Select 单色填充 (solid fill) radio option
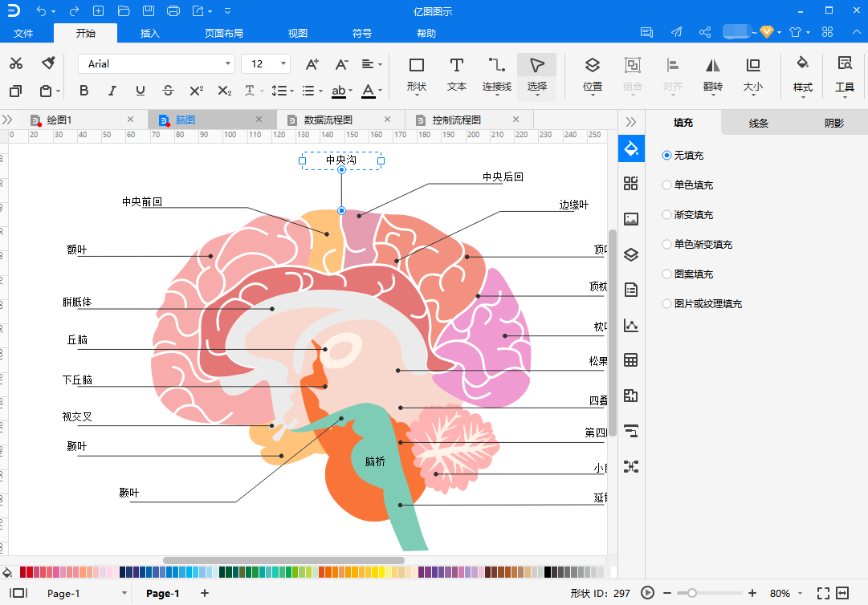Image resolution: width=868 pixels, height=605 pixels. 666,185
